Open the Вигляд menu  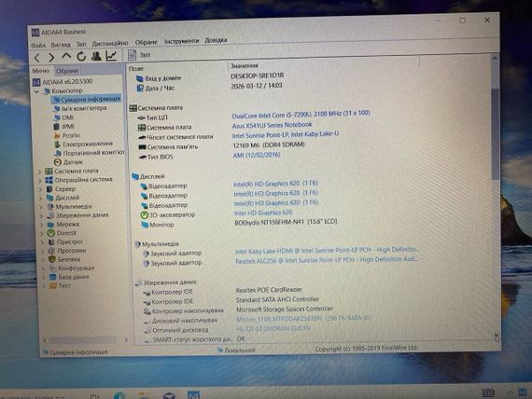[x=61, y=45]
